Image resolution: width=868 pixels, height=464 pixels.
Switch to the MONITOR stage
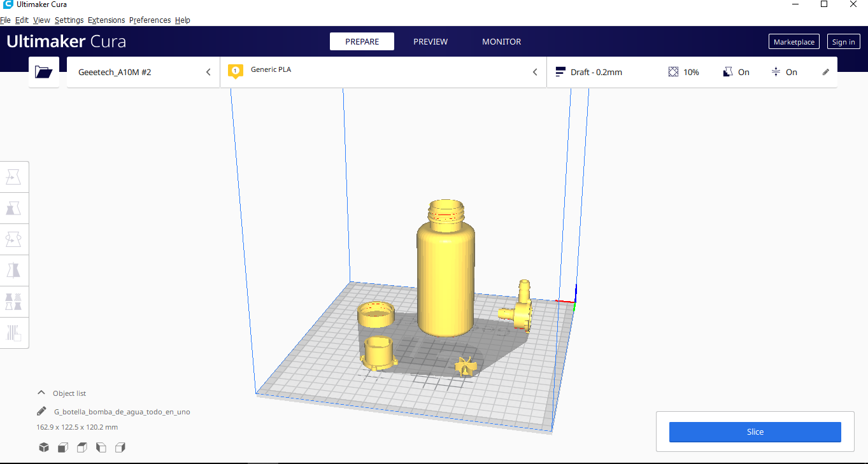(x=501, y=41)
